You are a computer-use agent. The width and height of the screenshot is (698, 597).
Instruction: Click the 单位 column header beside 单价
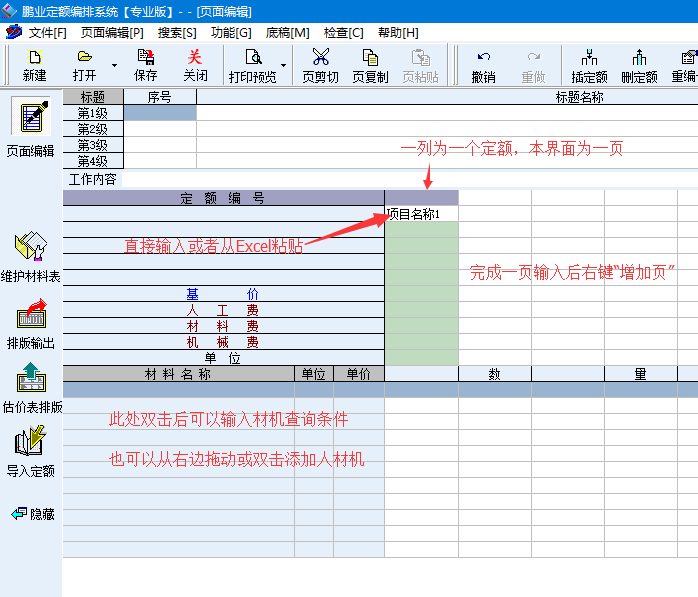pos(314,374)
